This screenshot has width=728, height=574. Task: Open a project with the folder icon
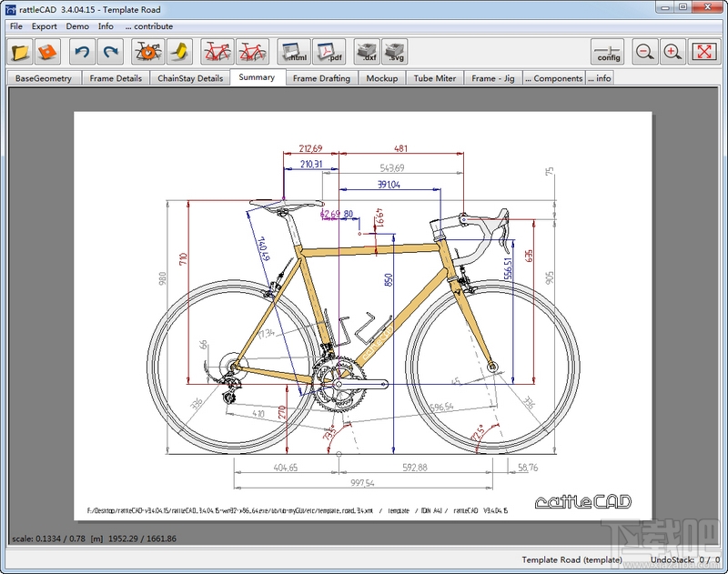20,52
